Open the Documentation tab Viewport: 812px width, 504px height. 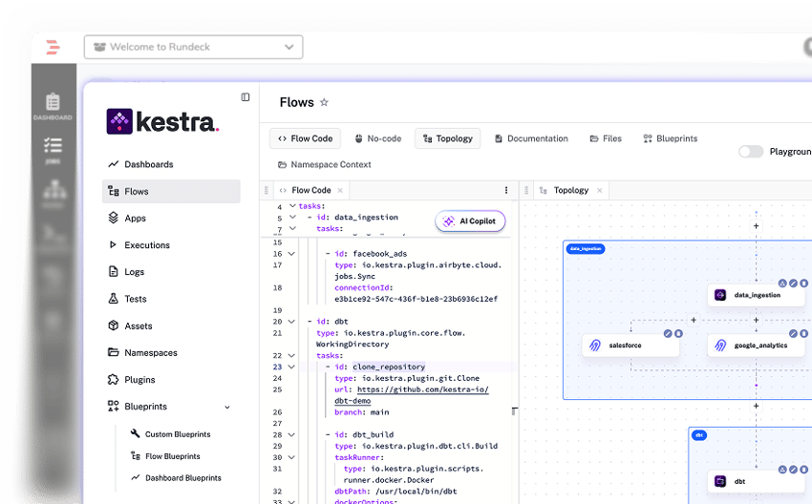[531, 138]
